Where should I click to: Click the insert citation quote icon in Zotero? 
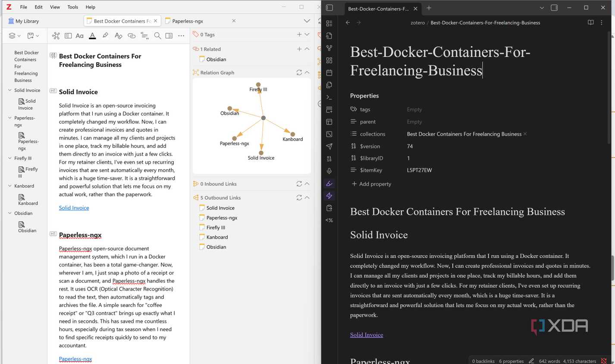144,36
